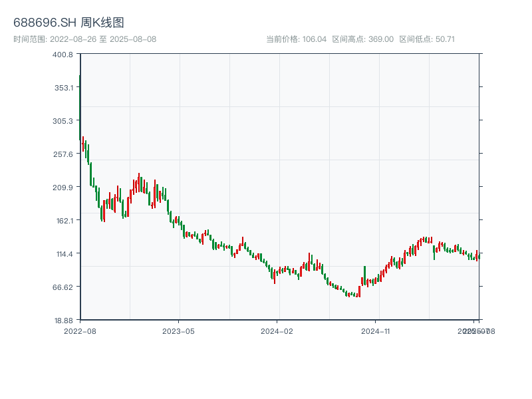This screenshot has height=399, width=532.
Task: Click the 305.3 price axis label
Action: [63, 121]
